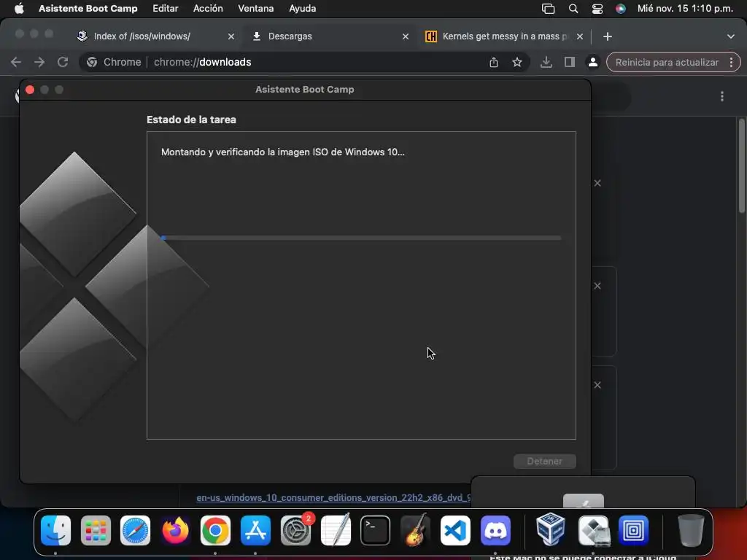Open Terminal from the Dock
747x560 pixels.
pyautogui.click(x=376, y=531)
